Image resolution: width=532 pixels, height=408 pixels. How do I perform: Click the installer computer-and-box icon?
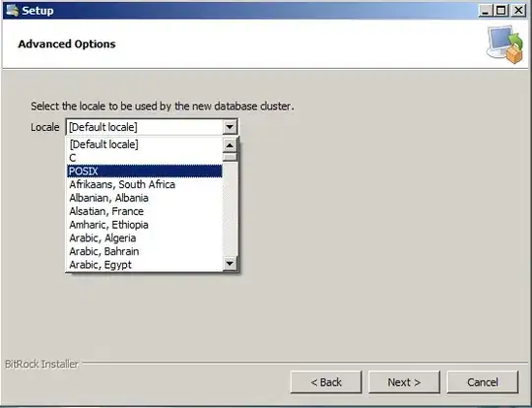[504, 44]
